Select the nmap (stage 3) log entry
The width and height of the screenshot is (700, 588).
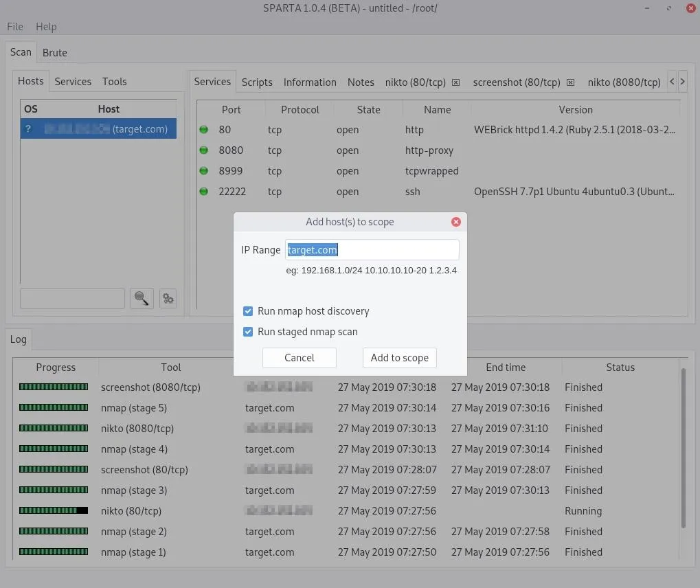[x=346, y=490]
